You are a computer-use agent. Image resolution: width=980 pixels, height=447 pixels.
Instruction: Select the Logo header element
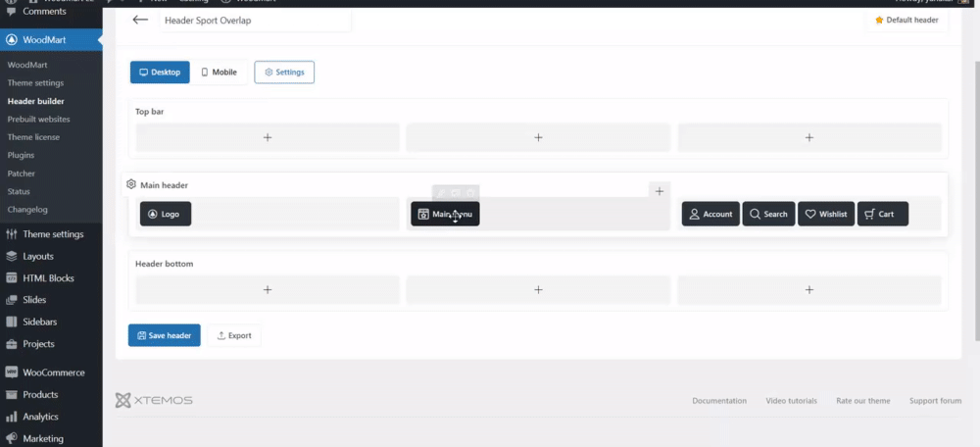(166, 214)
